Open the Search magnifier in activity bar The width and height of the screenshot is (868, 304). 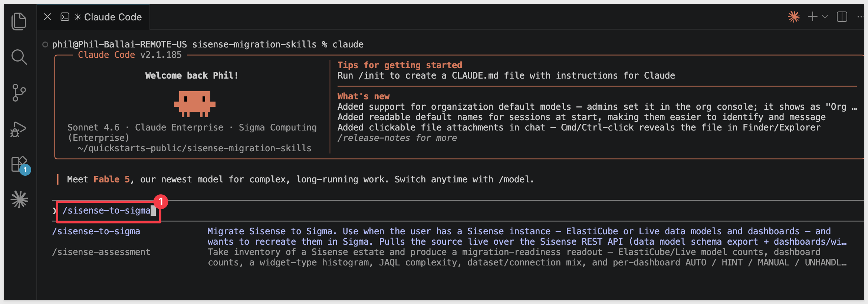pyautogui.click(x=19, y=57)
